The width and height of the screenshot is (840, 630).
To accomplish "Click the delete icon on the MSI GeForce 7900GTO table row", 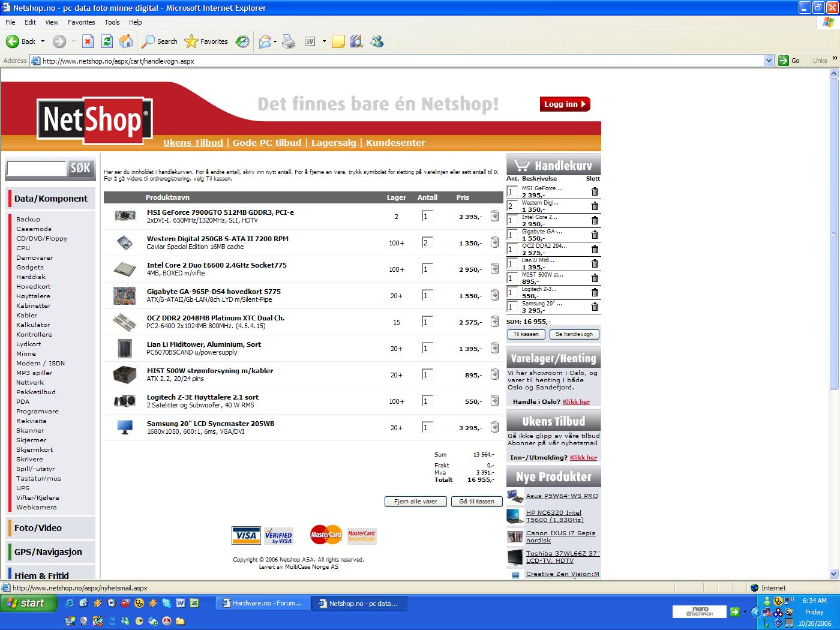I will [495, 216].
